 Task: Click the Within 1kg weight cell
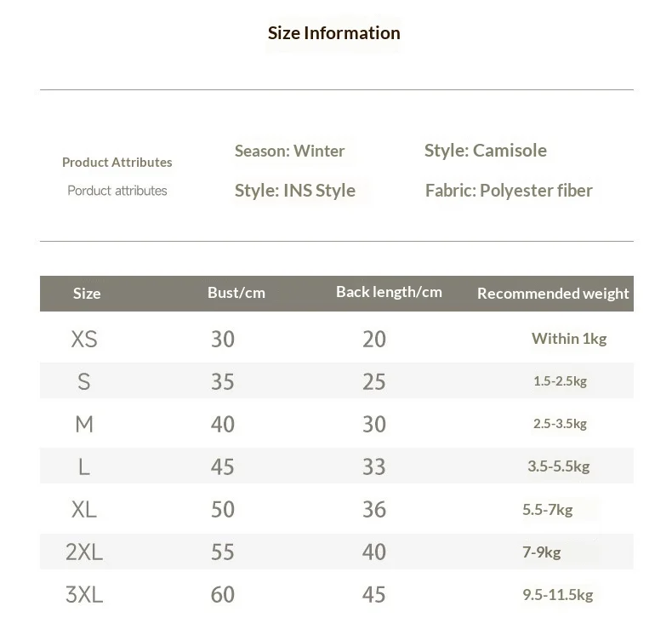tap(569, 338)
